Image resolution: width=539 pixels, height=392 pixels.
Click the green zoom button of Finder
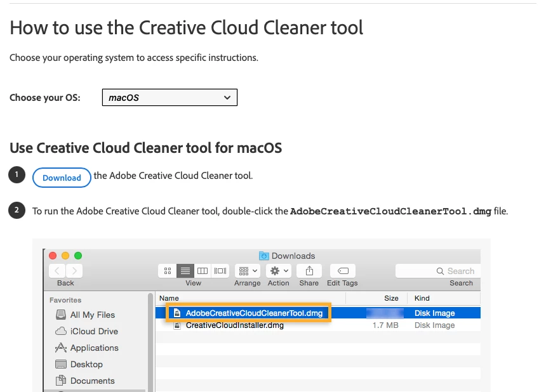tap(78, 256)
